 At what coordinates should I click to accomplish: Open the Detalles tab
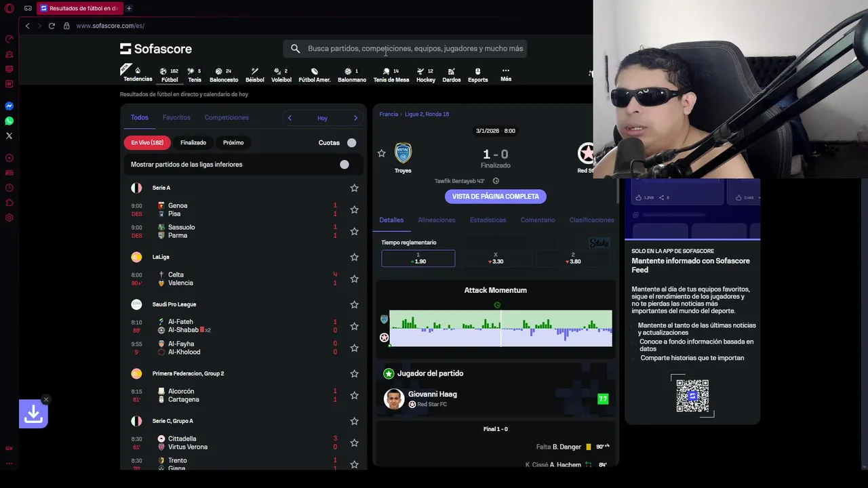[391, 220]
